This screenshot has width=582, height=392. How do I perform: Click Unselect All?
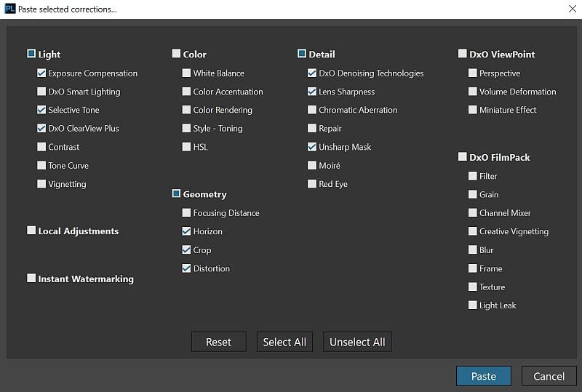pyautogui.click(x=357, y=342)
